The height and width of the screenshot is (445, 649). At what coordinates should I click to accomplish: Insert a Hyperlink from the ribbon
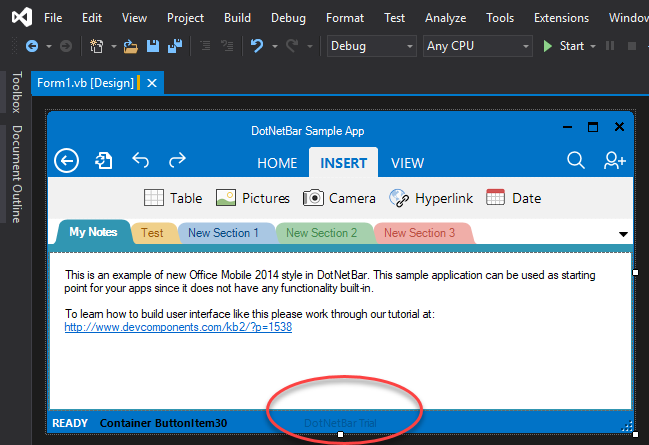[x=431, y=198]
